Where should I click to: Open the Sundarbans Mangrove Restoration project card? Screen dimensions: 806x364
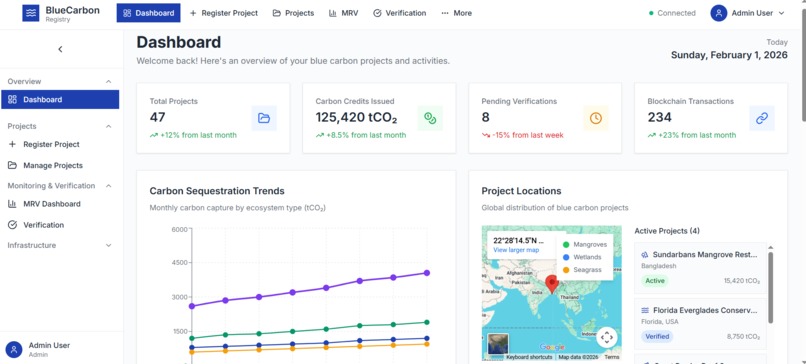tap(700, 268)
